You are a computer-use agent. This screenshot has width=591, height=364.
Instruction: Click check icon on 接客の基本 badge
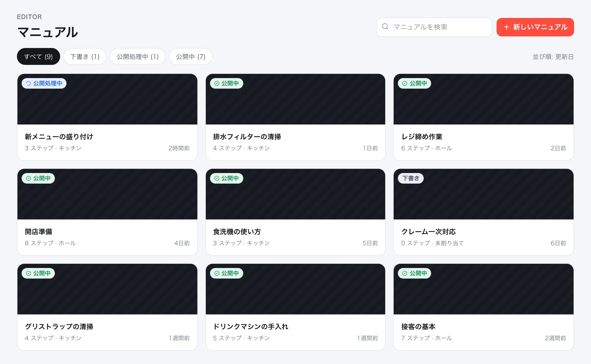(x=405, y=273)
